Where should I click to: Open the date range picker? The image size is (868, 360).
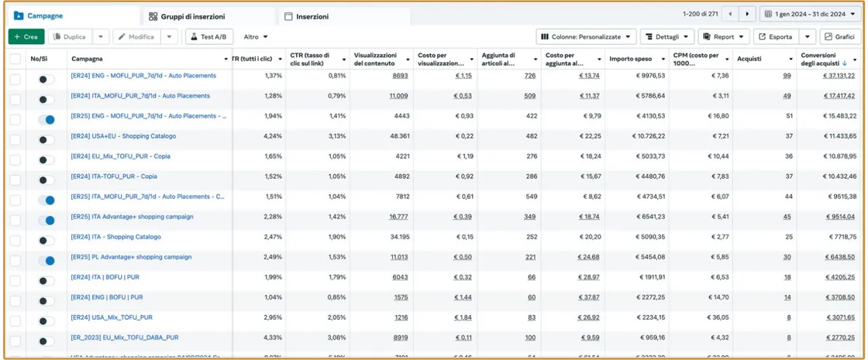pyautogui.click(x=811, y=15)
